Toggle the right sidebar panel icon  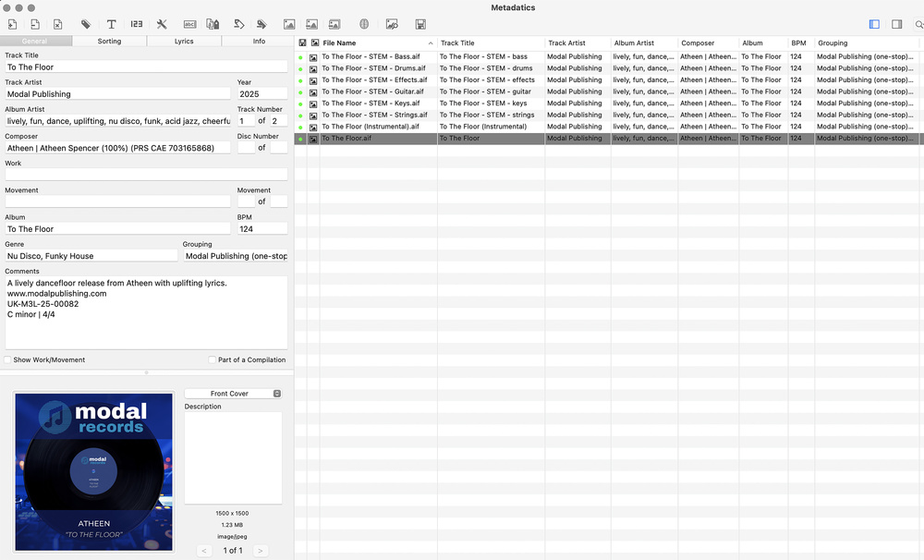tap(896, 24)
